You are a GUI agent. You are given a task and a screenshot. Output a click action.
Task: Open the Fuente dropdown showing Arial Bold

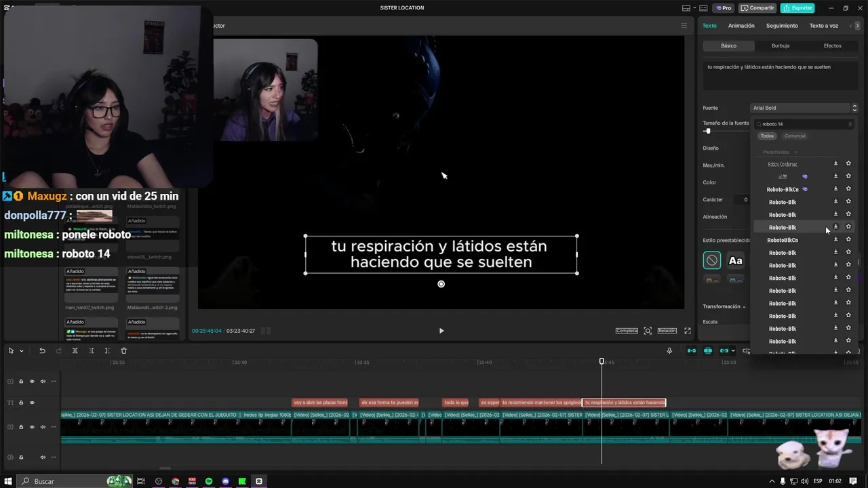[x=804, y=108]
